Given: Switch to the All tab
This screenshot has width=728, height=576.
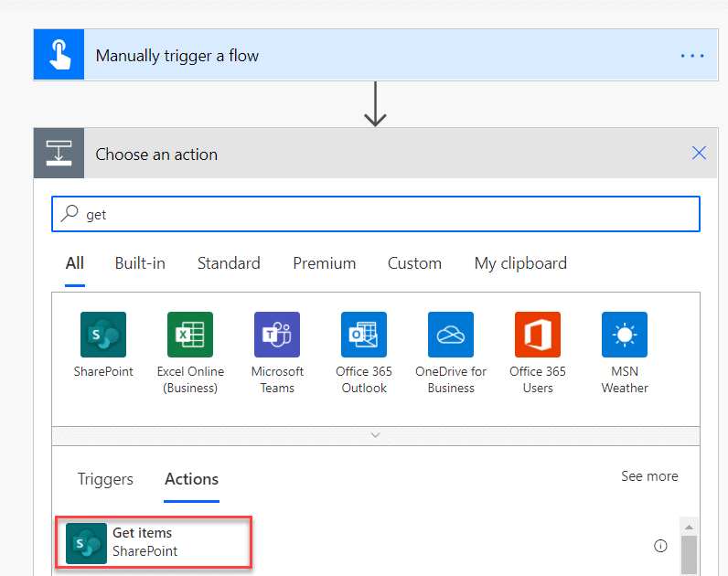Looking at the screenshot, I should point(75,263).
